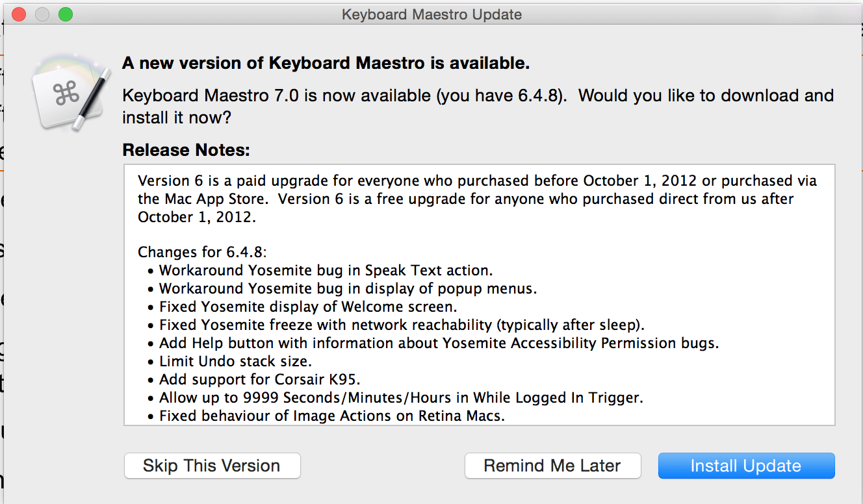Image resolution: width=863 pixels, height=504 pixels.
Task: Click the Retina Macs Image Actions note
Action: click(332, 416)
